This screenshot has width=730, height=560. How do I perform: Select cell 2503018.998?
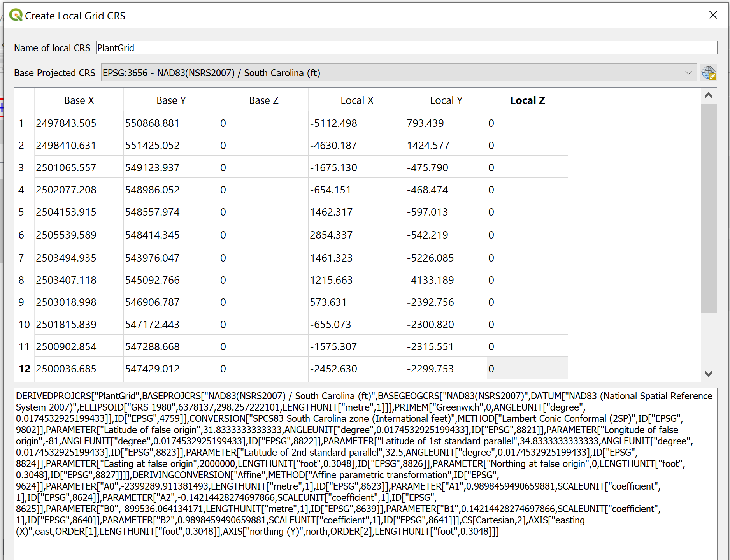79,302
